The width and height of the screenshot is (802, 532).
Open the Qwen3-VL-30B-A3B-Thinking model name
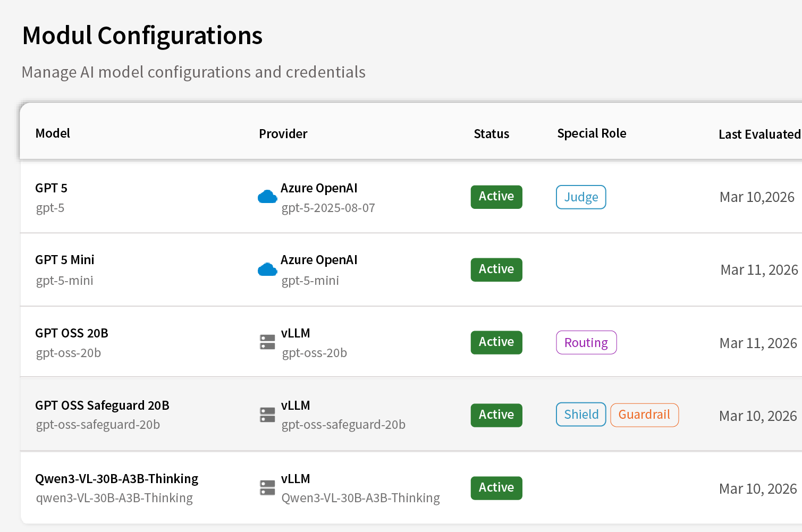coord(116,479)
